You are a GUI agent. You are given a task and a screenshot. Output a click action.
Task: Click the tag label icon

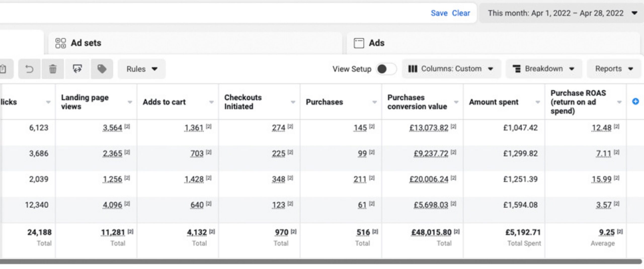click(102, 69)
